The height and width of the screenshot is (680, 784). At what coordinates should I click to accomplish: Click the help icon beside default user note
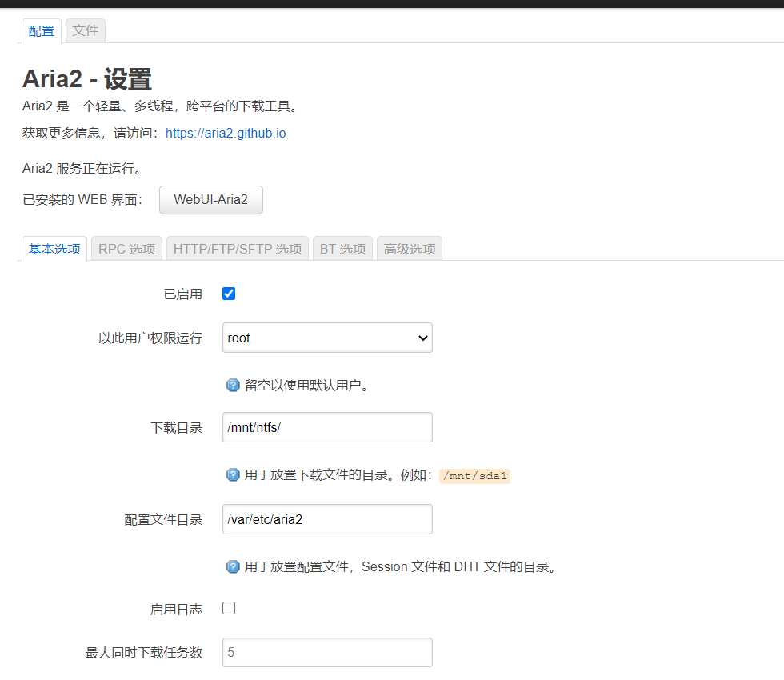pos(232,385)
